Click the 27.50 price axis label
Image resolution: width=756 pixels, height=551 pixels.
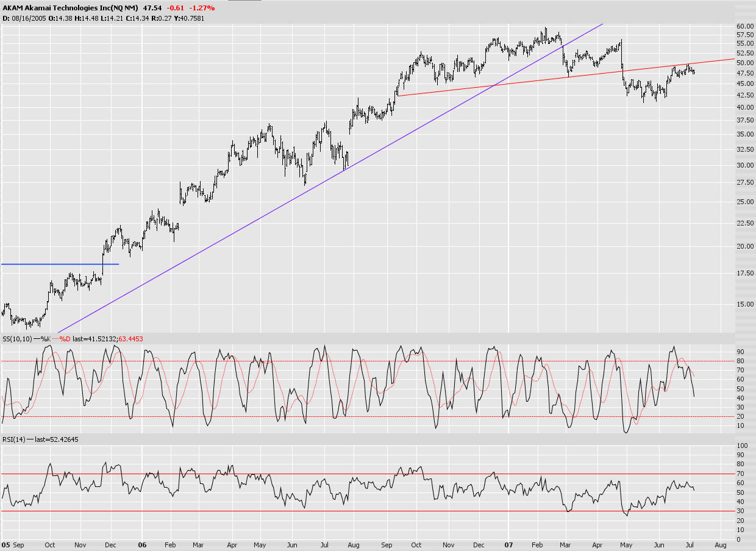coord(745,182)
